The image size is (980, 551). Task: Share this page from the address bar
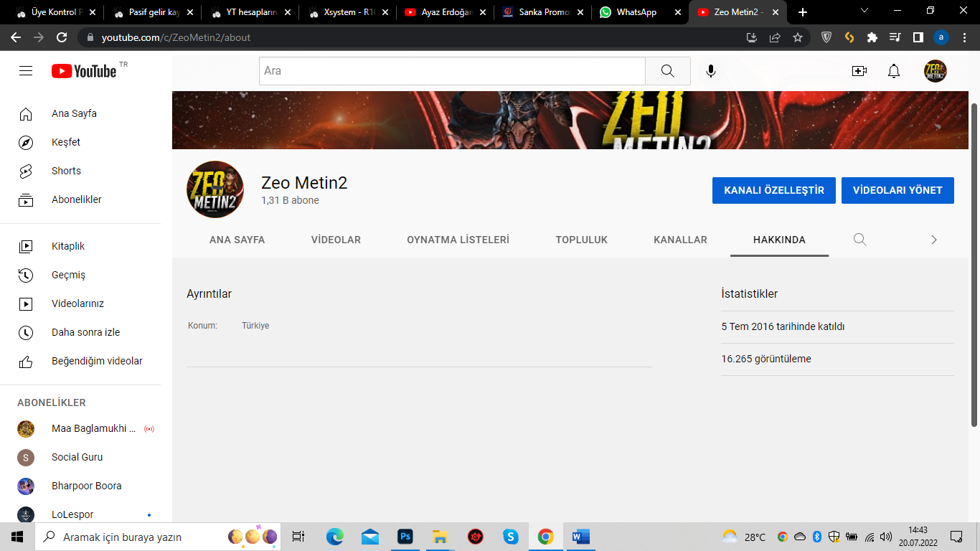point(775,37)
